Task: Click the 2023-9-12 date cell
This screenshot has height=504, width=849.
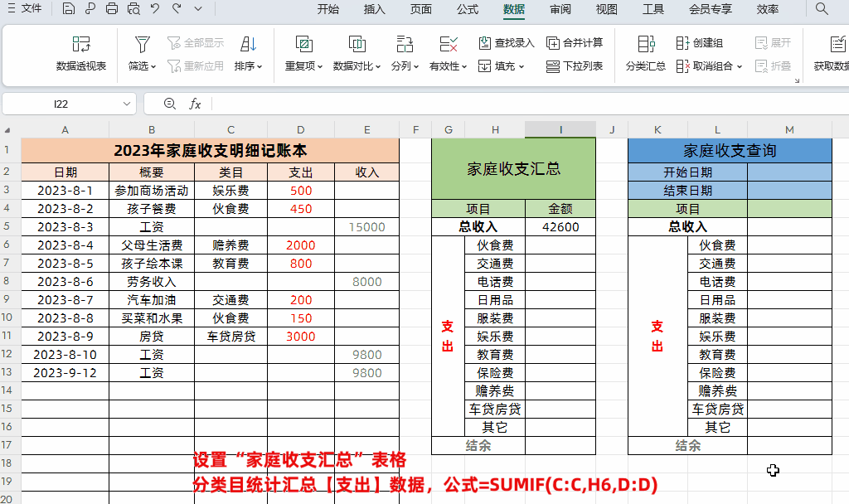Action: pyautogui.click(x=65, y=373)
